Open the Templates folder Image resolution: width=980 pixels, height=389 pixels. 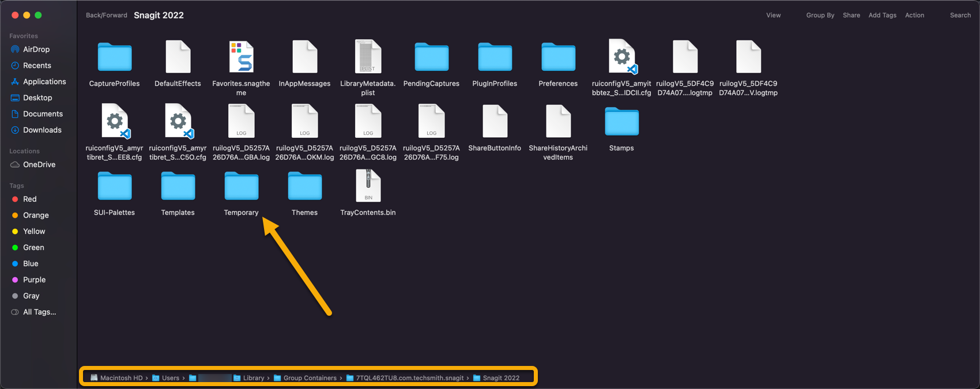[x=178, y=187]
